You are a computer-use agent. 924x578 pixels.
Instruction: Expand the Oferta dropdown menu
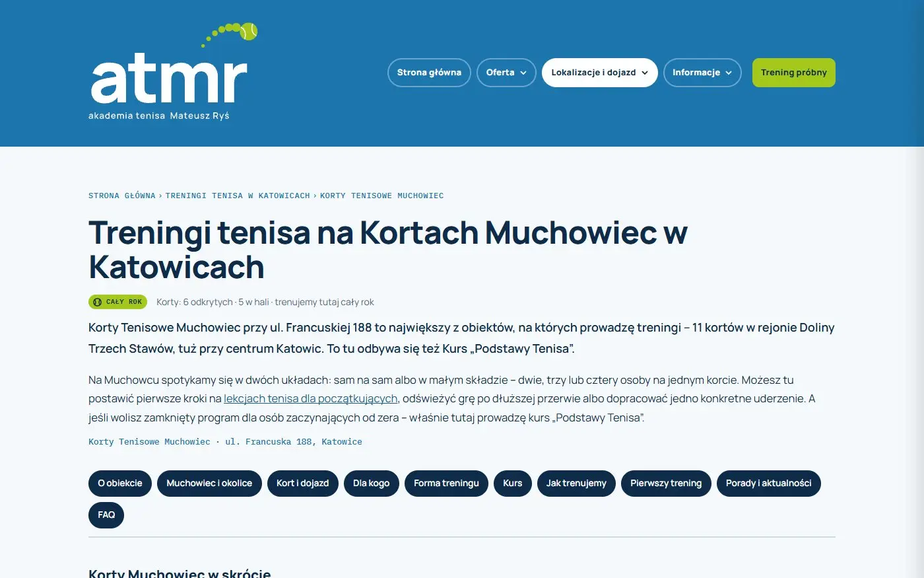coord(506,73)
